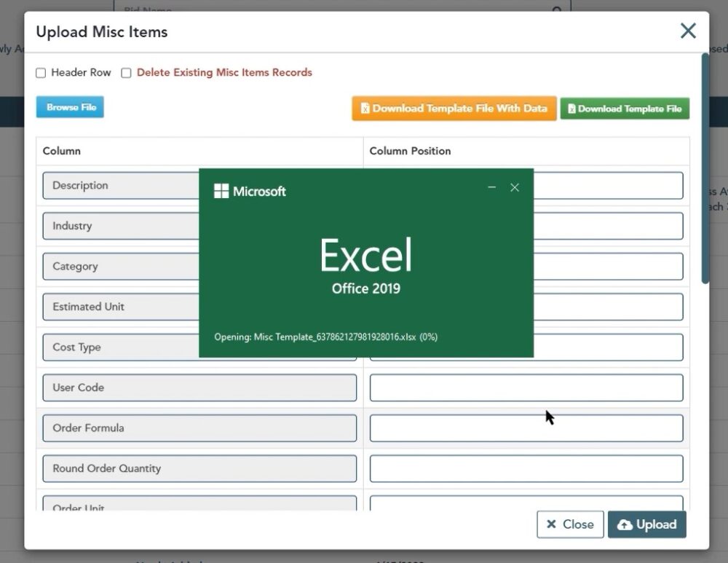Select the Round Order Quantity position field
728x563 pixels.
point(526,469)
